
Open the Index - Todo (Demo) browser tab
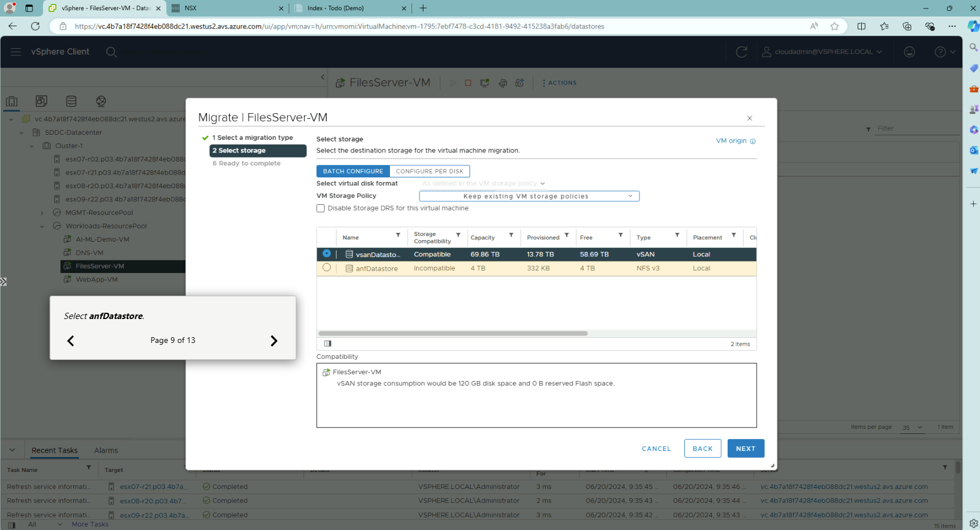[x=350, y=8]
